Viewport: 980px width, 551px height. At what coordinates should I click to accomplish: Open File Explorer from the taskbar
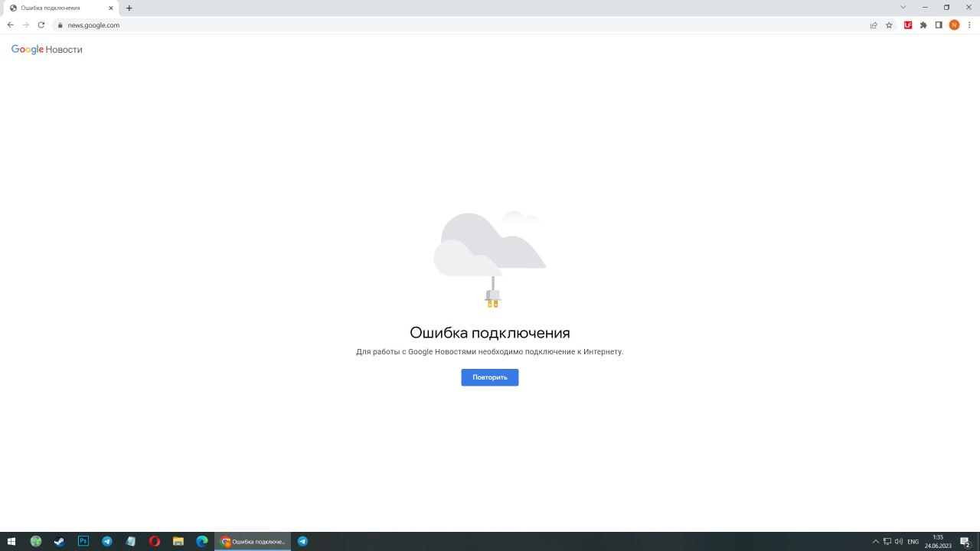[x=178, y=542]
